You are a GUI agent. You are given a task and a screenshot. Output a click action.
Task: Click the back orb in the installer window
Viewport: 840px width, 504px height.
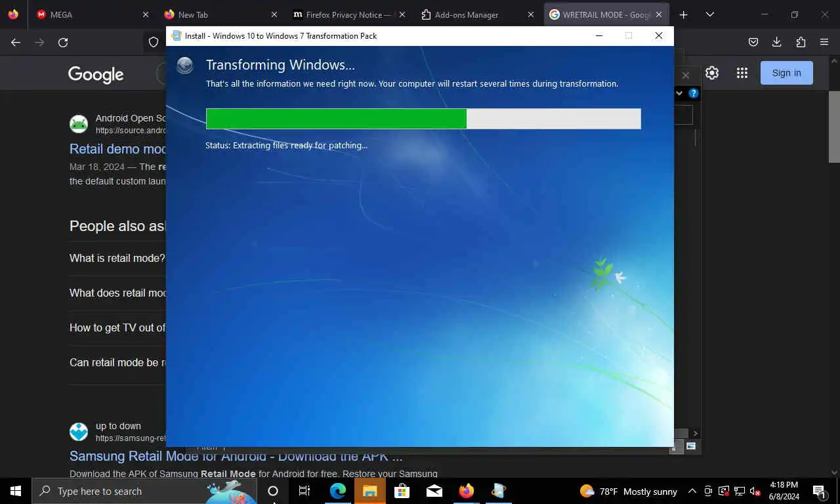point(185,65)
